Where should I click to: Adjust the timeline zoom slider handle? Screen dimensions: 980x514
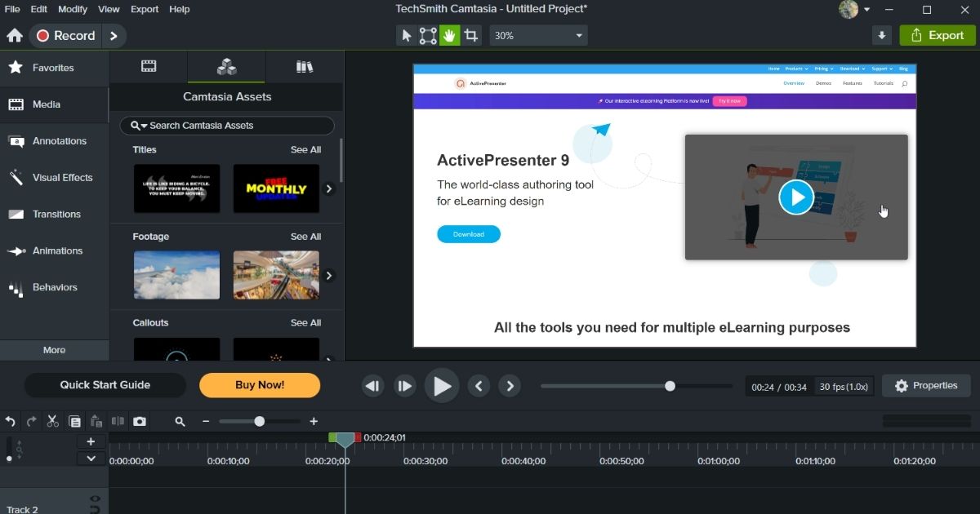point(260,421)
